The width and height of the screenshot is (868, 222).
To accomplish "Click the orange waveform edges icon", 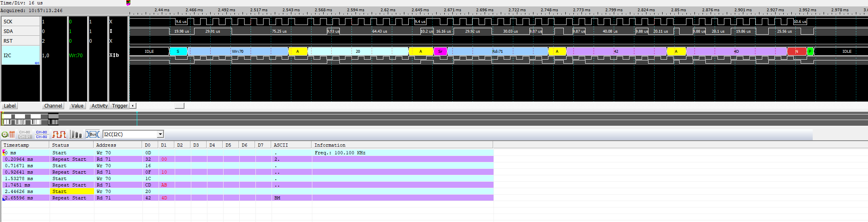I will 59,134.
